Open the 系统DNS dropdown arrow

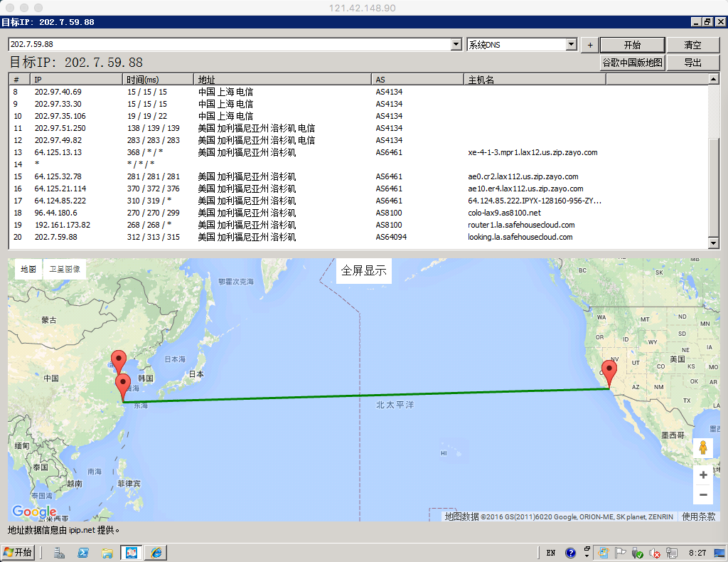572,45
